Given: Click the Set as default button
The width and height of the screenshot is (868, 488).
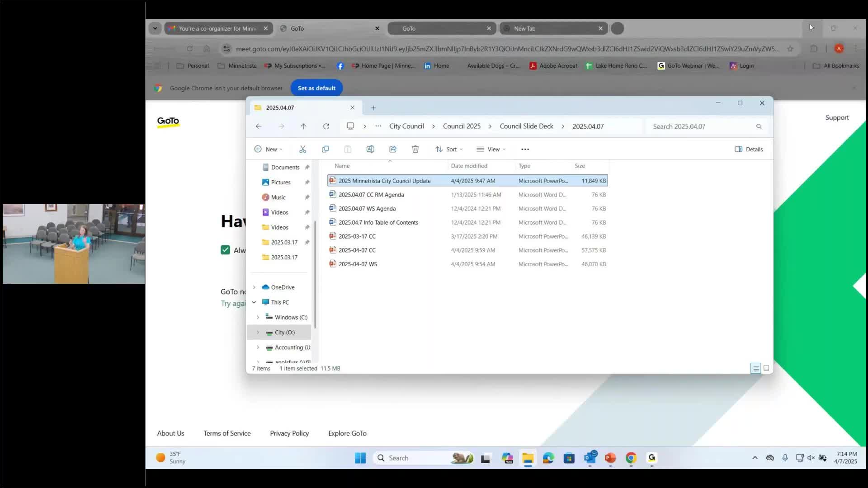Looking at the screenshot, I should 316,88.
